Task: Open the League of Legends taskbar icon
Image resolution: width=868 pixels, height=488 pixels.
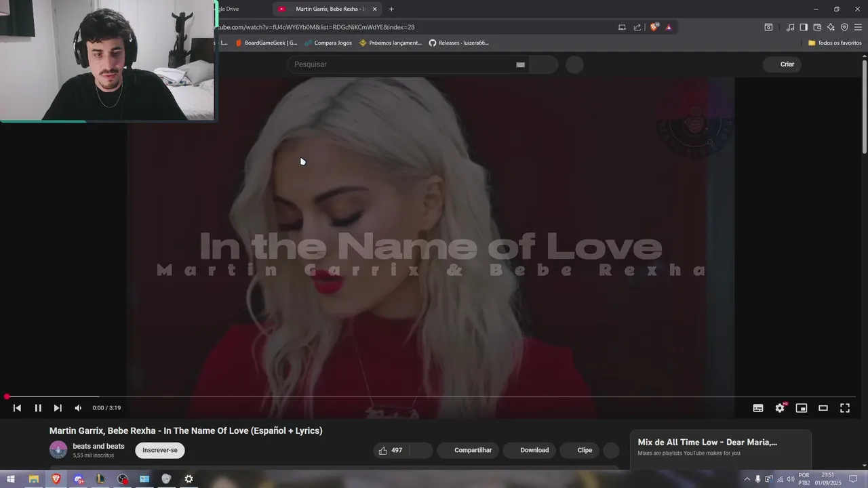Action: coord(100,479)
